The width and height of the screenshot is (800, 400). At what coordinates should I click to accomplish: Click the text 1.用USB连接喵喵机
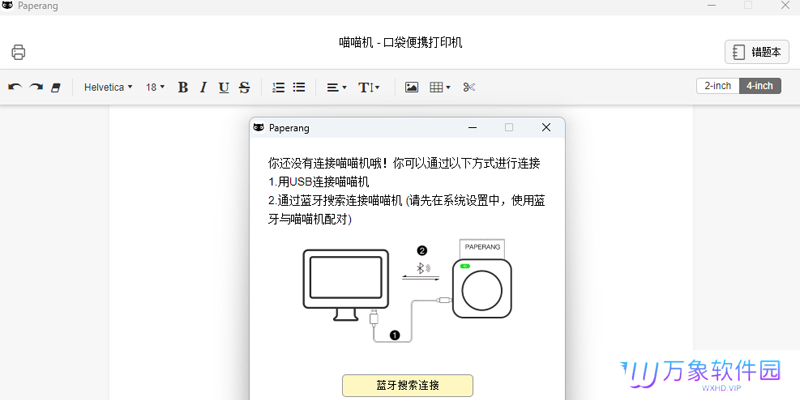coord(318,182)
